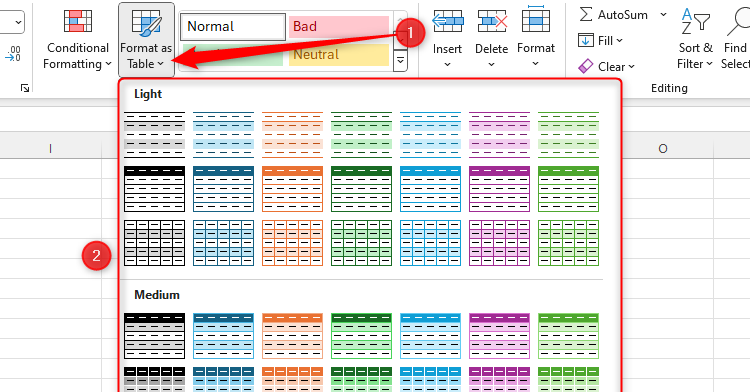Viewport: 750px width, 392px height.
Task: Choose the Light dark-green banded table style
Action: tap(361, 135)
